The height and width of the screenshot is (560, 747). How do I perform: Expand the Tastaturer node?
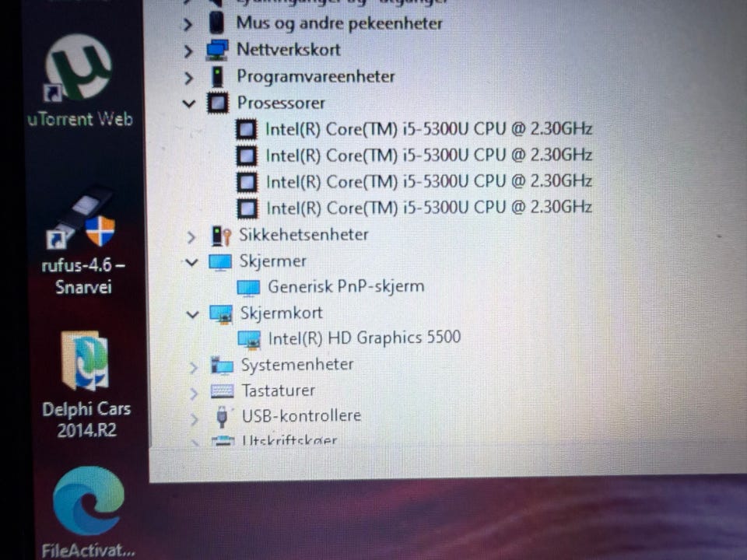click(194, 393)
